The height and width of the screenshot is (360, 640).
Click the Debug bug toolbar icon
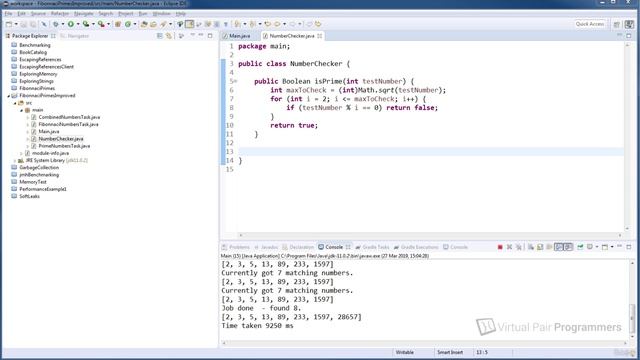click(56, 24)
